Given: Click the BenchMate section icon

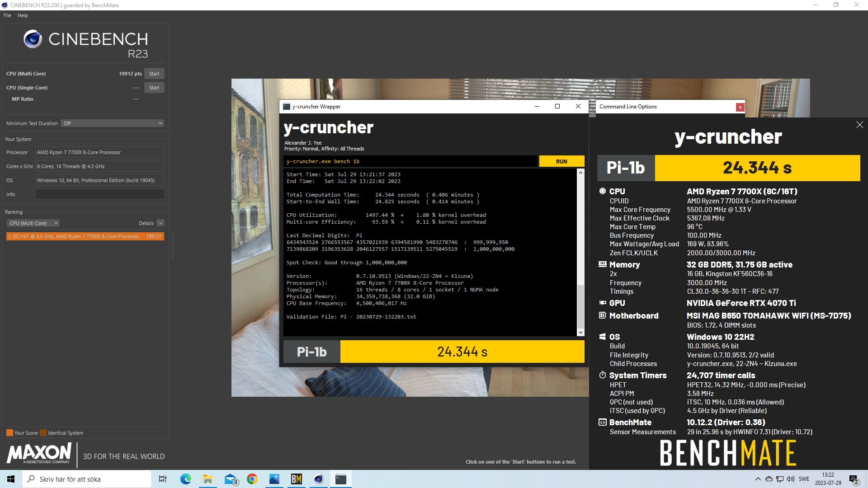Looking at the screenshot, I should [x=602, y=422].
